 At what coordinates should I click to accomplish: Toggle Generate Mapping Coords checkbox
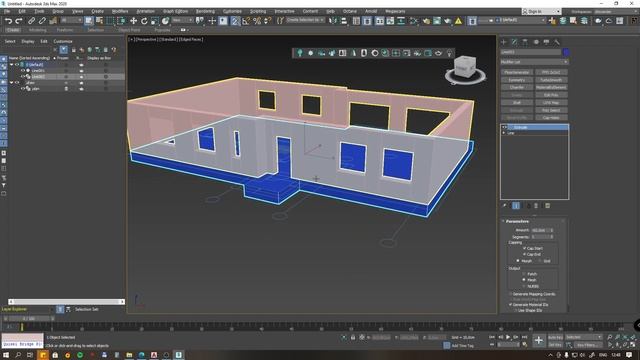510,294
